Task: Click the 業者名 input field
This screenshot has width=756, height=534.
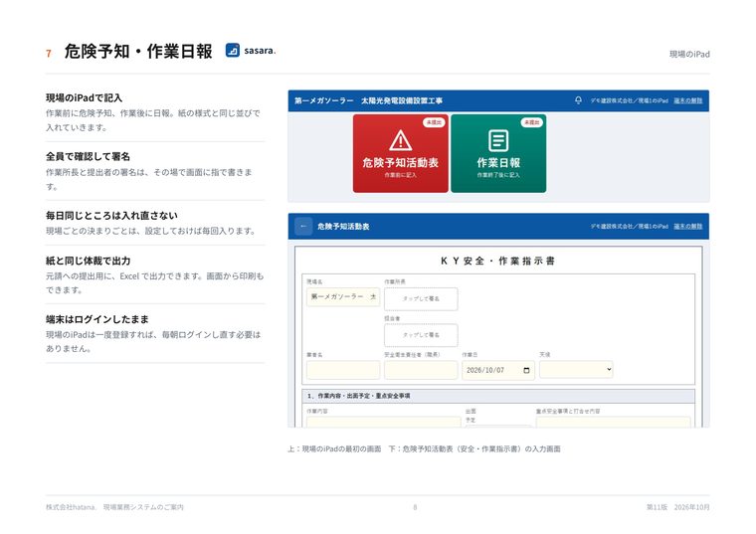Action: point(343,370)
